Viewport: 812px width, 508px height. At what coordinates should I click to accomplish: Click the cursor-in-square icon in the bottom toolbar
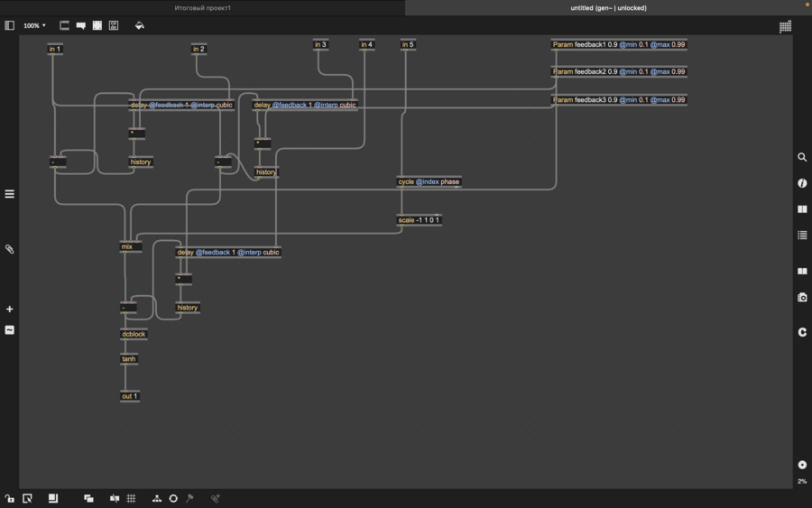pyautogui.click(x=27, y=498)
